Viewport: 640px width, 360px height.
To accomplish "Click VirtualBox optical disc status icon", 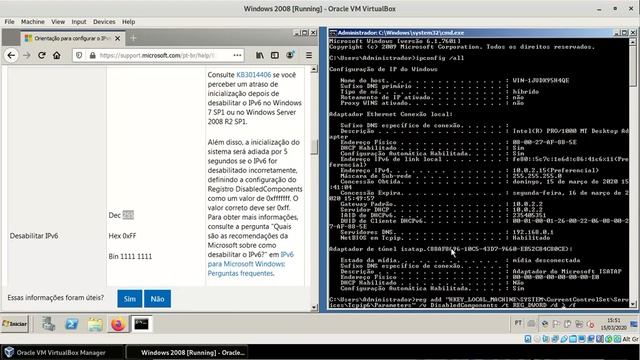I will coord(537,339).
